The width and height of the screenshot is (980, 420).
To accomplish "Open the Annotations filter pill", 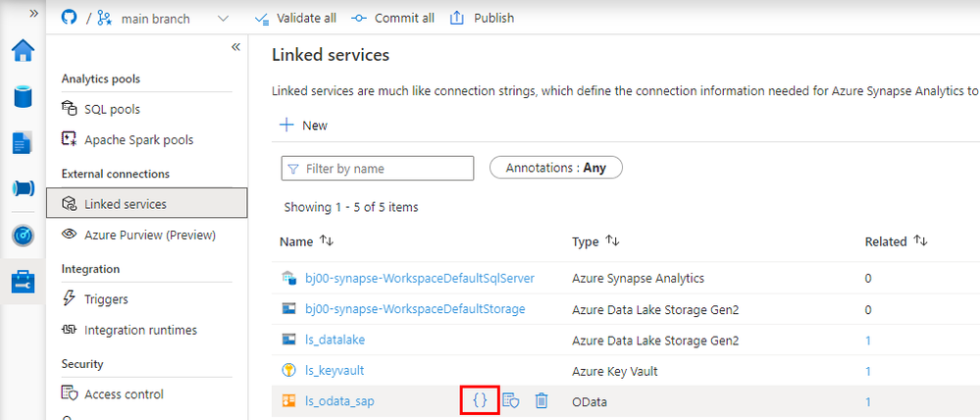I will (555, 168).
